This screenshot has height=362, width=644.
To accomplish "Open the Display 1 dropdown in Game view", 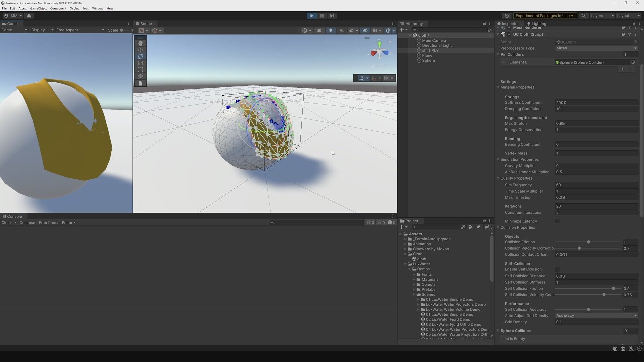I will point(41,30).
